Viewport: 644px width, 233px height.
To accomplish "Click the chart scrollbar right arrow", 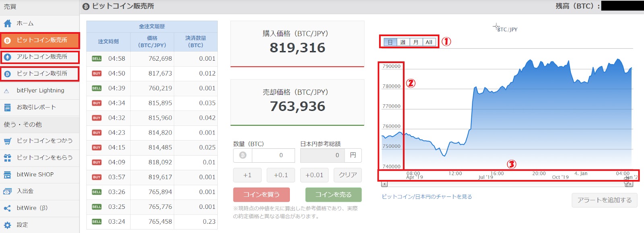I will [x=630, y=184].
